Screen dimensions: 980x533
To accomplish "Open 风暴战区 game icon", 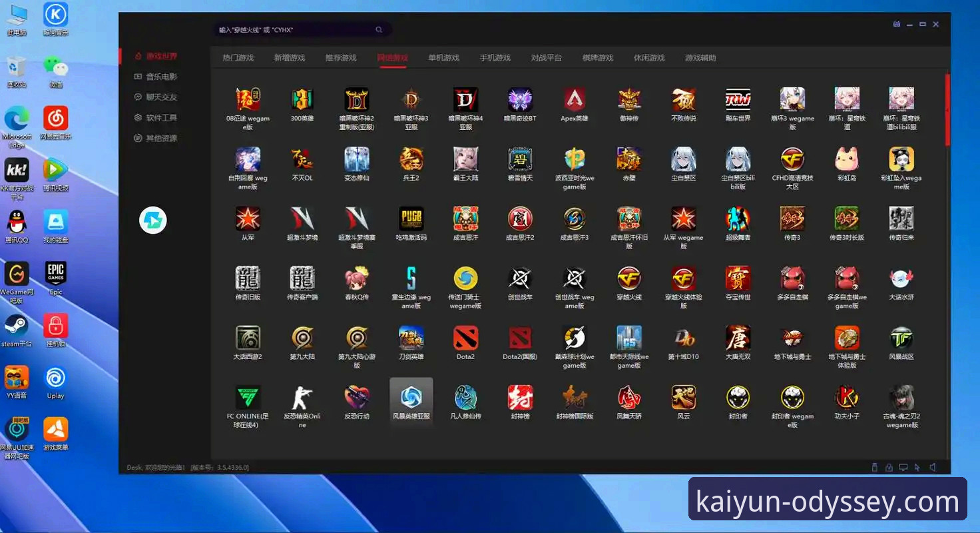I will 901,338.
